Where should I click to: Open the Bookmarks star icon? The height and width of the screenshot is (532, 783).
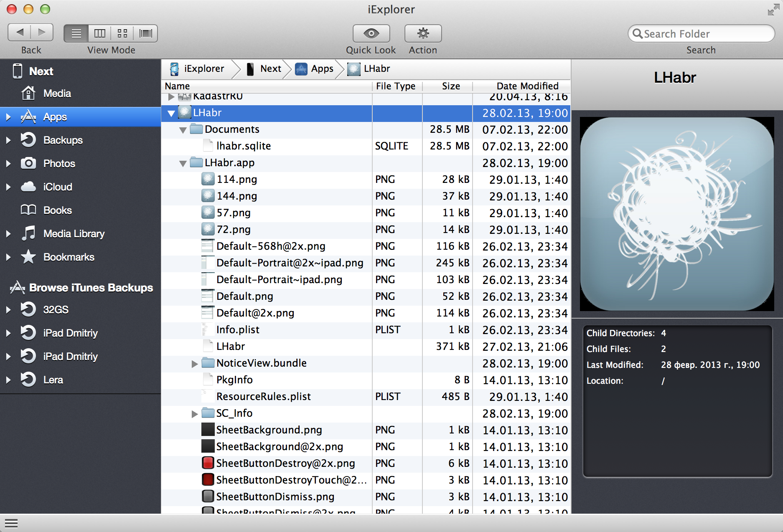click(x=28, y=257)
